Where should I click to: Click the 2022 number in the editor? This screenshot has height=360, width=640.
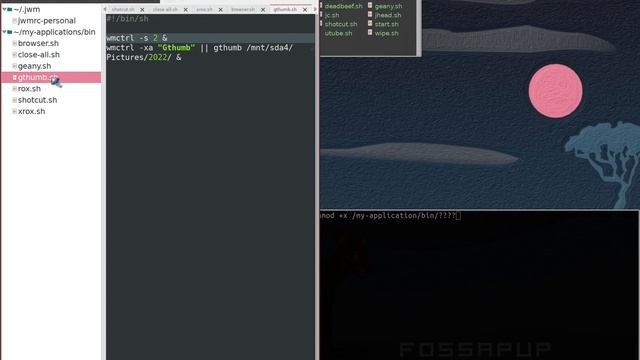158,57
